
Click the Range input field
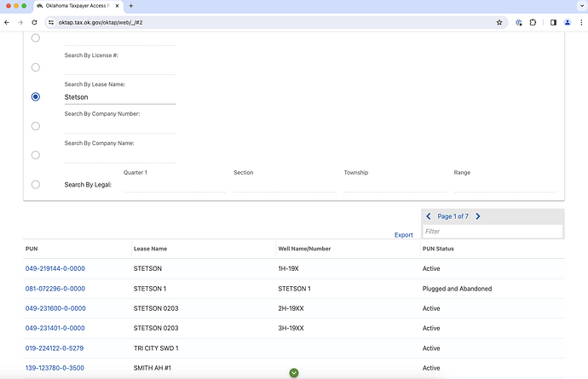coord(505,185)
